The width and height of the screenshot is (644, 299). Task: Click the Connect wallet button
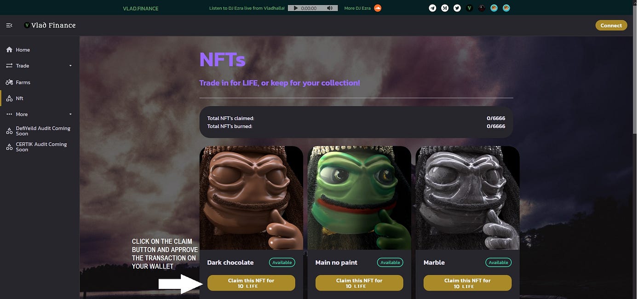(611, 25)
